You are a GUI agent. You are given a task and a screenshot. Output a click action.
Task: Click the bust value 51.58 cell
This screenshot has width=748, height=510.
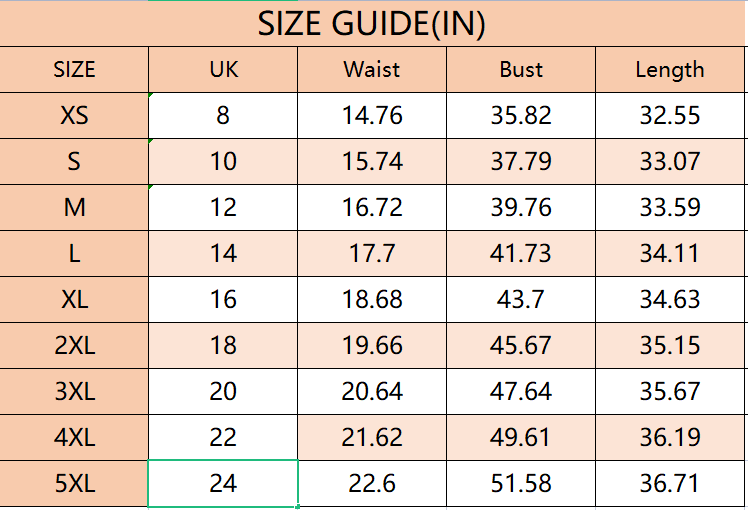coord(521,483)
